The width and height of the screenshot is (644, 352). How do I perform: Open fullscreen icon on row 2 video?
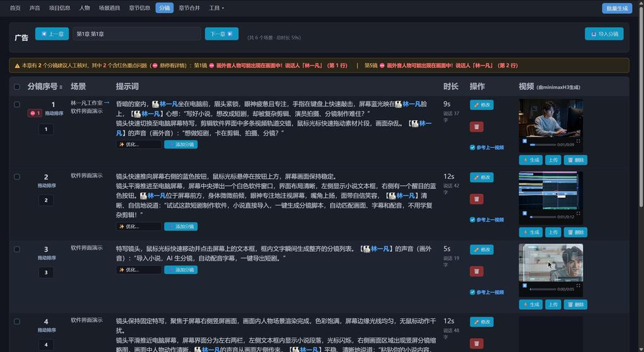pyautogui.click(x=579, y=213)
